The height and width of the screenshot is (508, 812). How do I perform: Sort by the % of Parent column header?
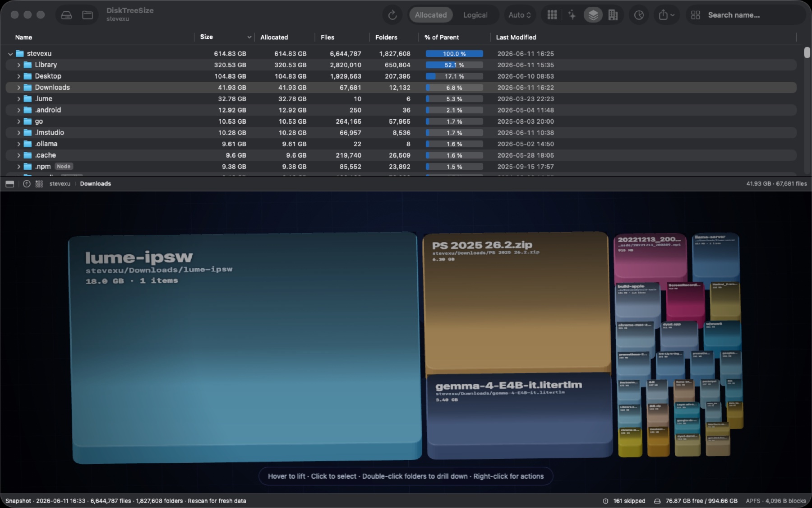coord(442,37)
